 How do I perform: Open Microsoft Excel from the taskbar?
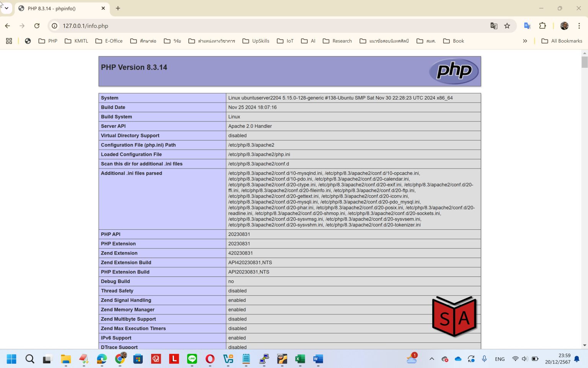point(300,359)
